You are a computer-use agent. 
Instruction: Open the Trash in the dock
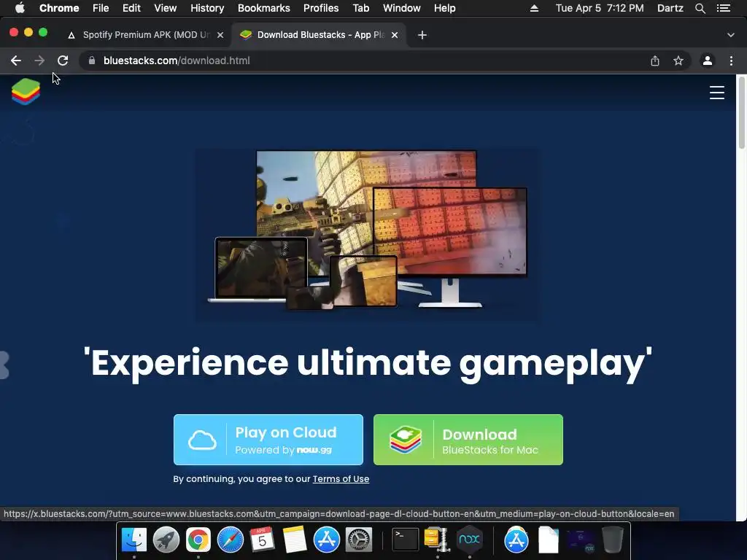tap(613, 540)
